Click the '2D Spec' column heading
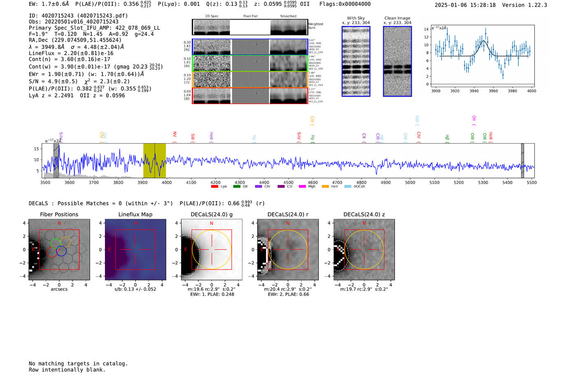 click(x=212, y=16)
